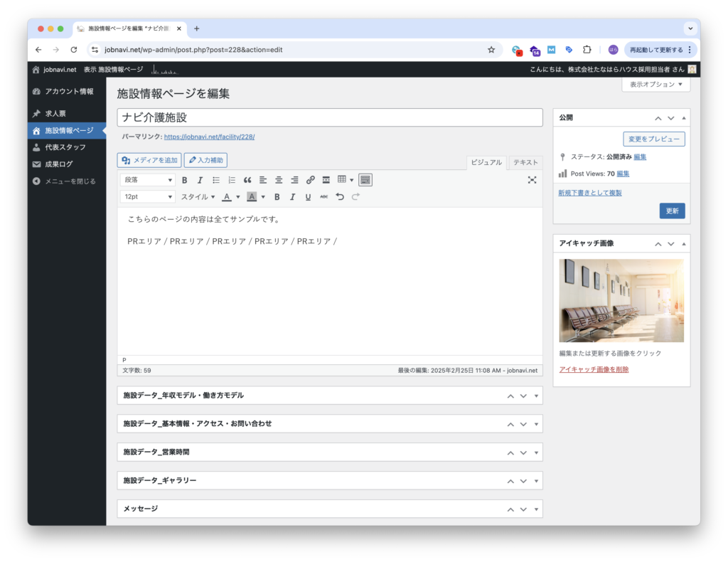The width and height of the screenshot is (728, 562).
Task: Enter distraction-free fullscreen editor mode
Action: 532,180
